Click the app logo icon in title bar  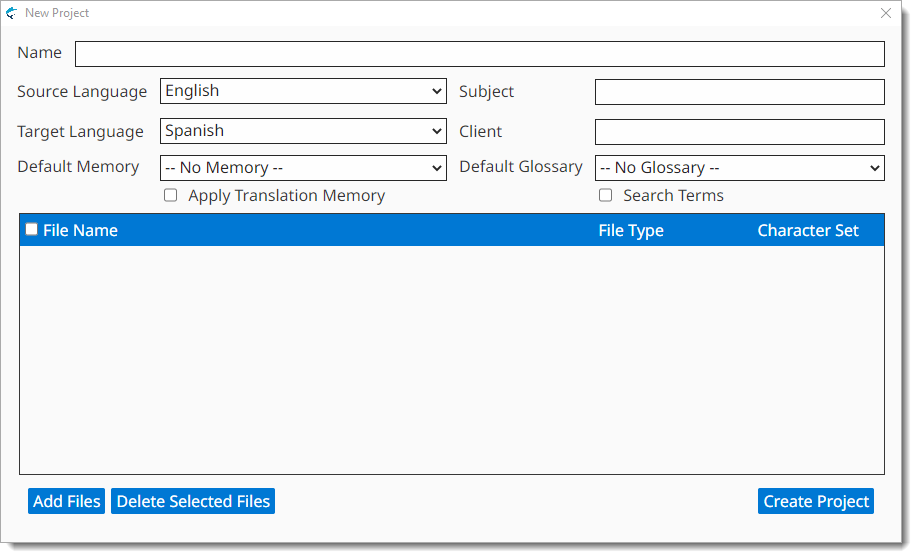(x=12, y=13)
